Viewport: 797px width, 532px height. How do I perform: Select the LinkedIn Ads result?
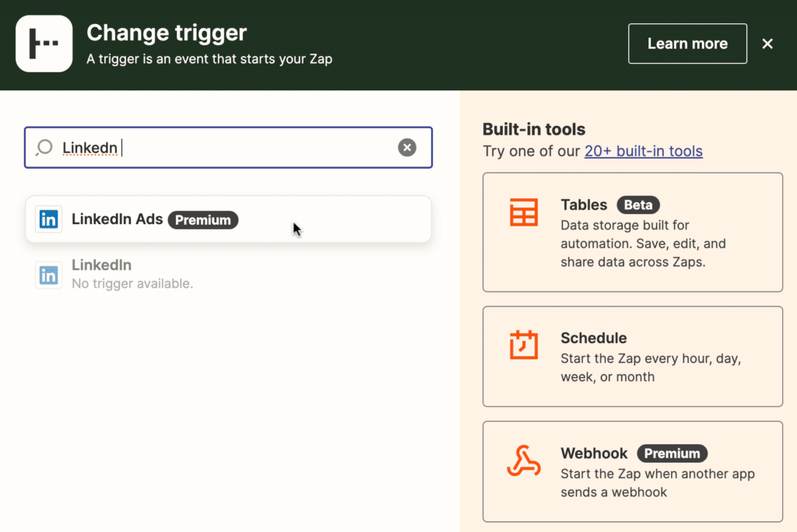(228, 219)
